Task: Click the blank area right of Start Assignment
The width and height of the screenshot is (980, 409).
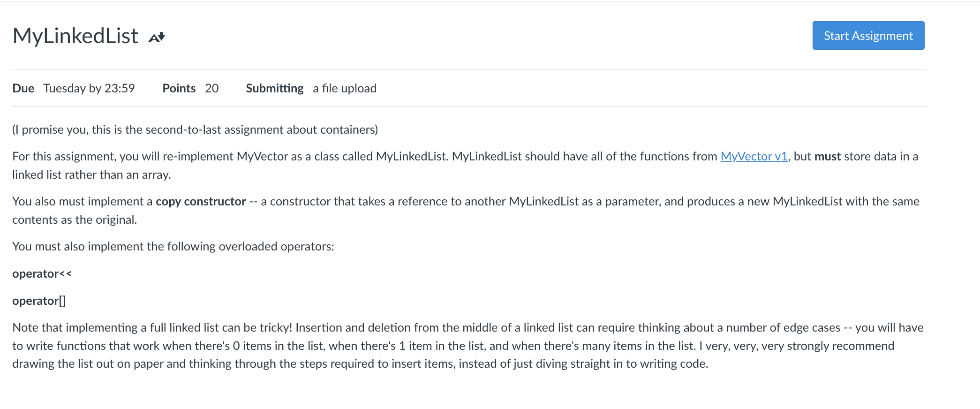Action: point(952,35)
